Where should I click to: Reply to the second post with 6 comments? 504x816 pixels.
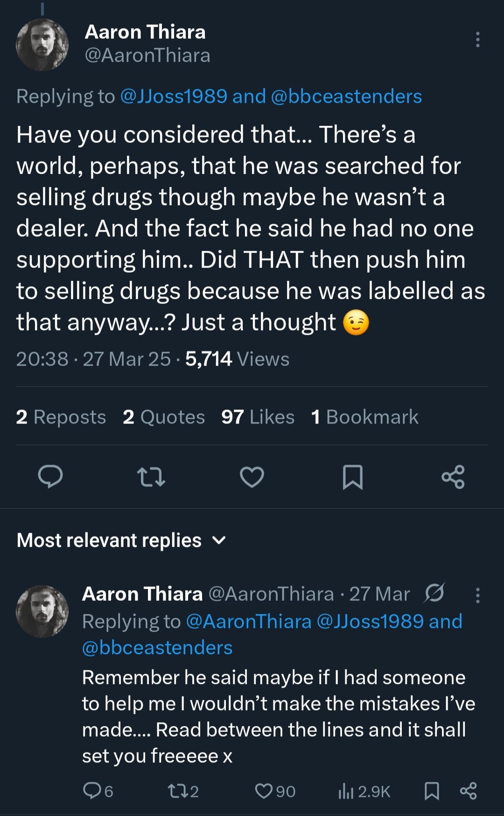92,791
